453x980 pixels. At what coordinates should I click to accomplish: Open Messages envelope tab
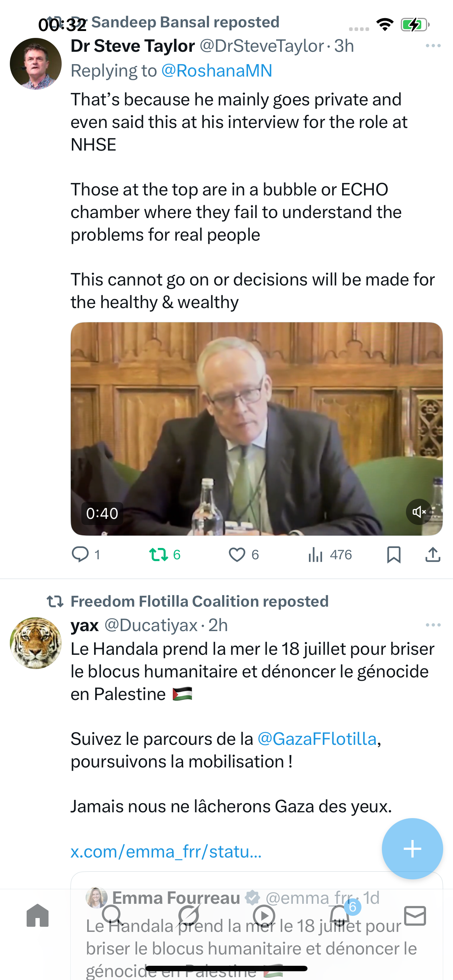coord(415,915)
